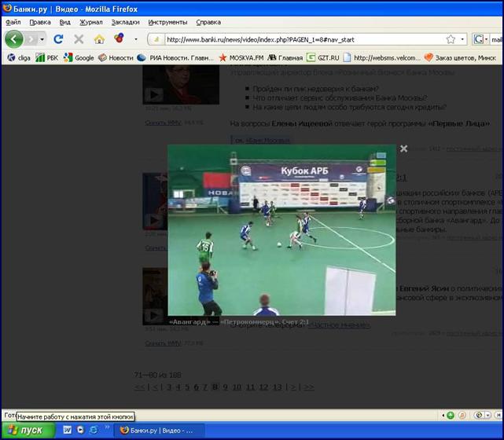
Task: Go to pagination page 9
Action: 226,387
